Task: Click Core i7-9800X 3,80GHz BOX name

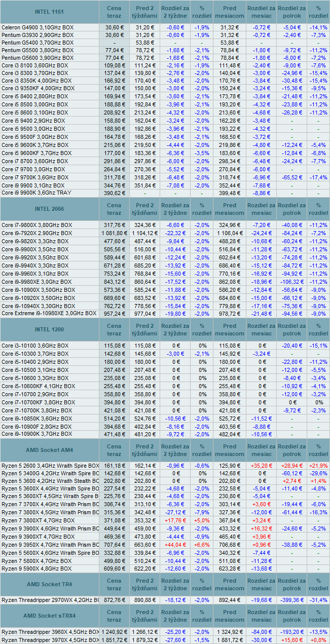Action: 36,225
